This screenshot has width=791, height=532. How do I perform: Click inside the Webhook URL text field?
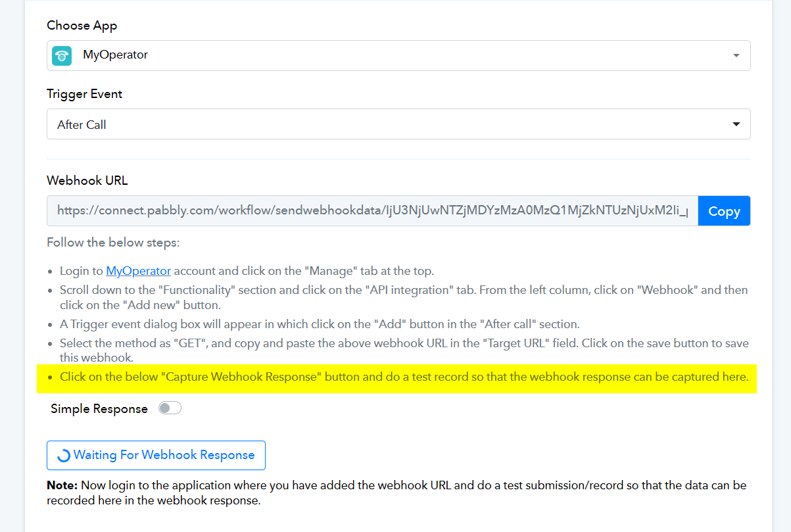[x=372, y=211]
